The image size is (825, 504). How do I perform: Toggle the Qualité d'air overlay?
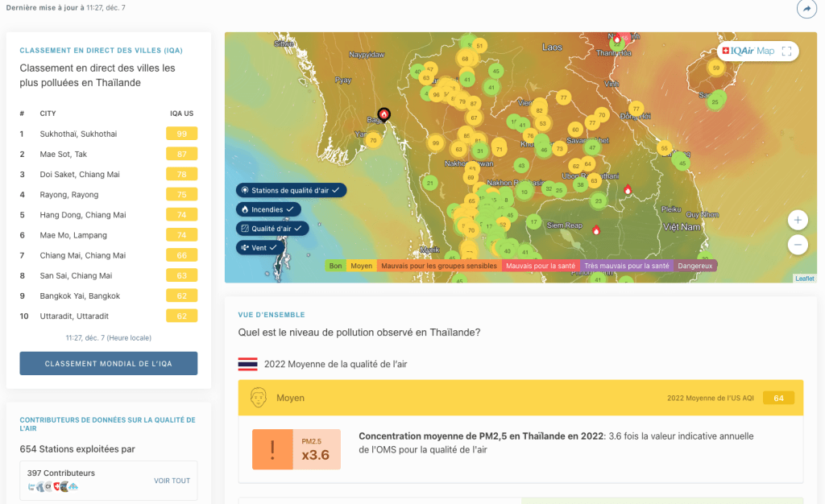[272, 229]
